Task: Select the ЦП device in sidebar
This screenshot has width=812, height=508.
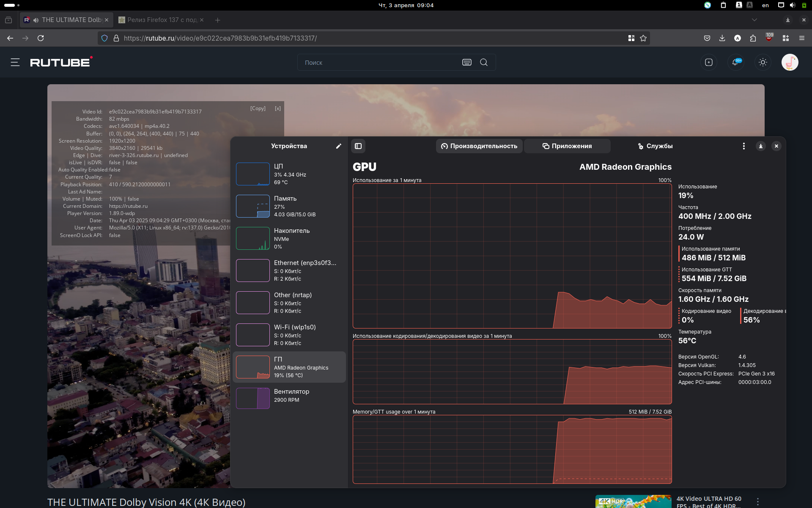Action: click(289, 174)
